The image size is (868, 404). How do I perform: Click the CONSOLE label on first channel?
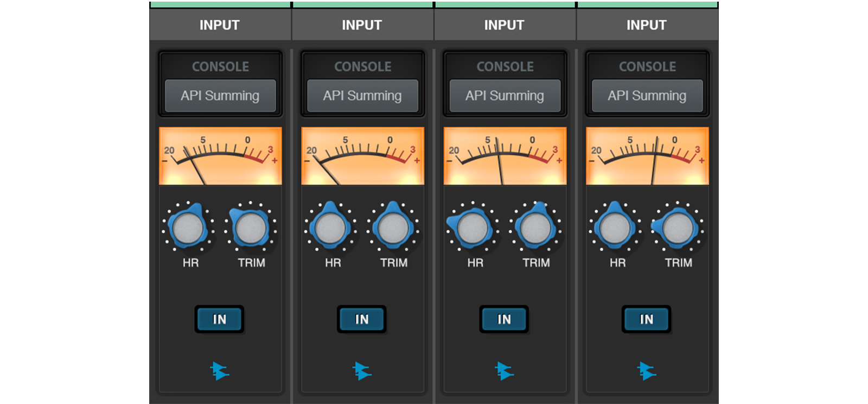tap(220, 67)
